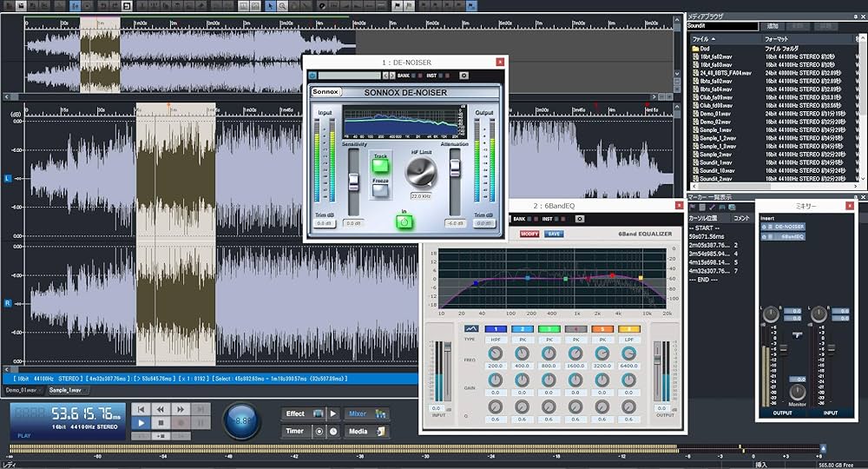
Task: Click the De-Noiser plugin power icon
Action: pyautogui.click(x=312, y=76)
